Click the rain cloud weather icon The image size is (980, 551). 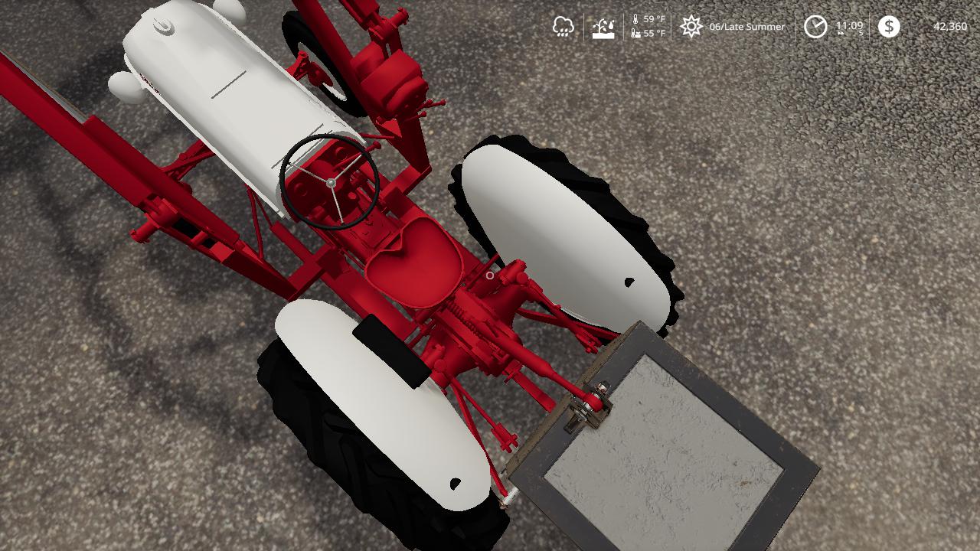tap(563, 27)
